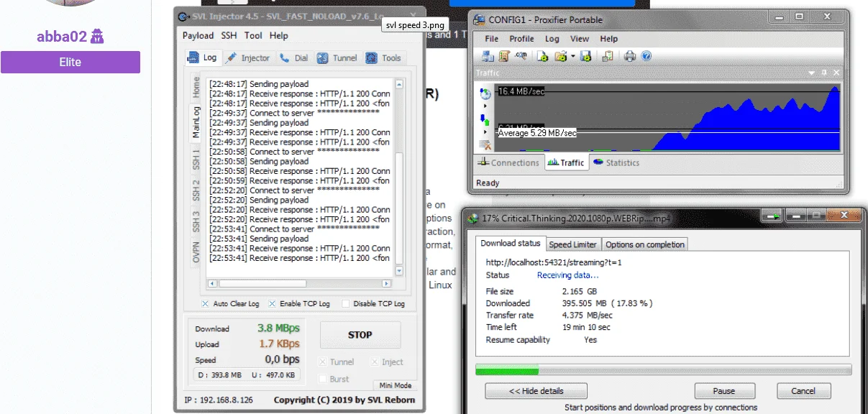This screenshot has width=868, height=414.
Task: Open abba02 profile link
Action: coord(62,37)
